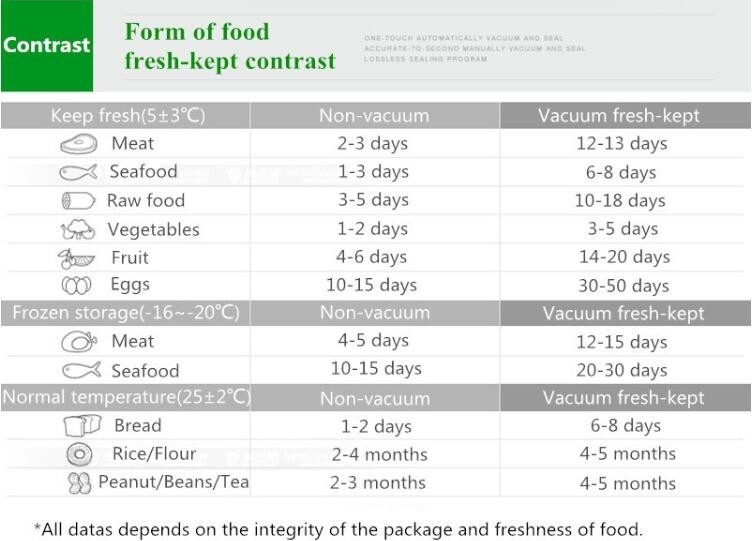Click the fish icon beside first Seafood row

click(x=78, y=172)
